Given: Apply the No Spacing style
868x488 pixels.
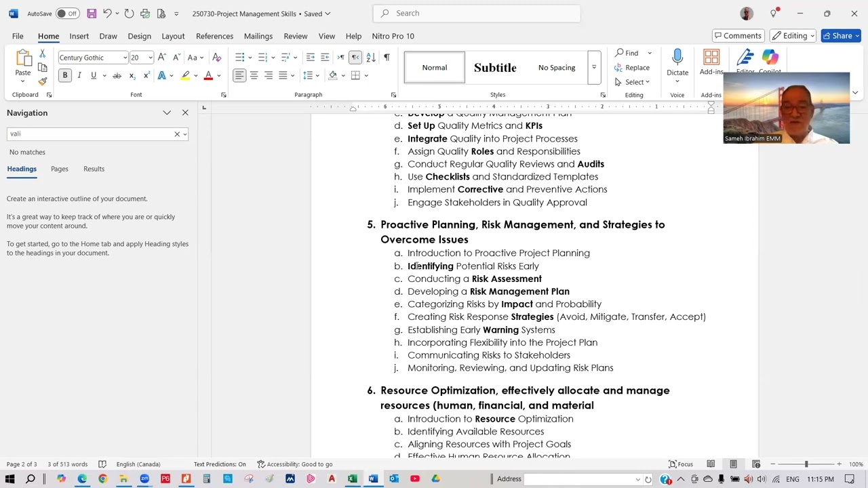Looking at the screenshot, I should (x=557, y=67).
